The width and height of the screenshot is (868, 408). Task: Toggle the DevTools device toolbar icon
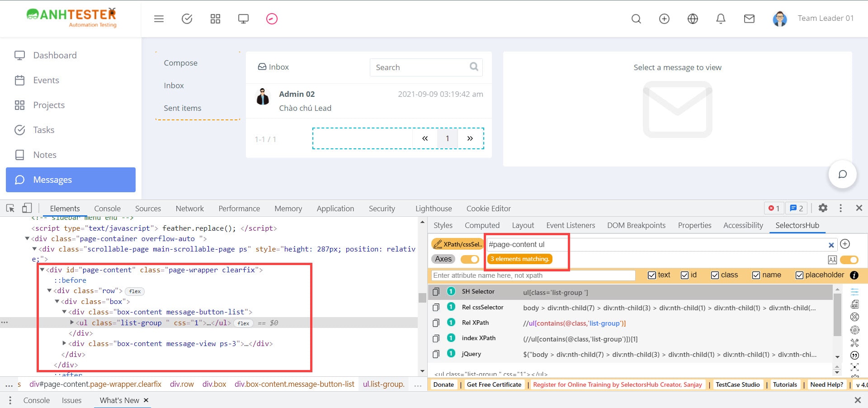pos(27,208)
